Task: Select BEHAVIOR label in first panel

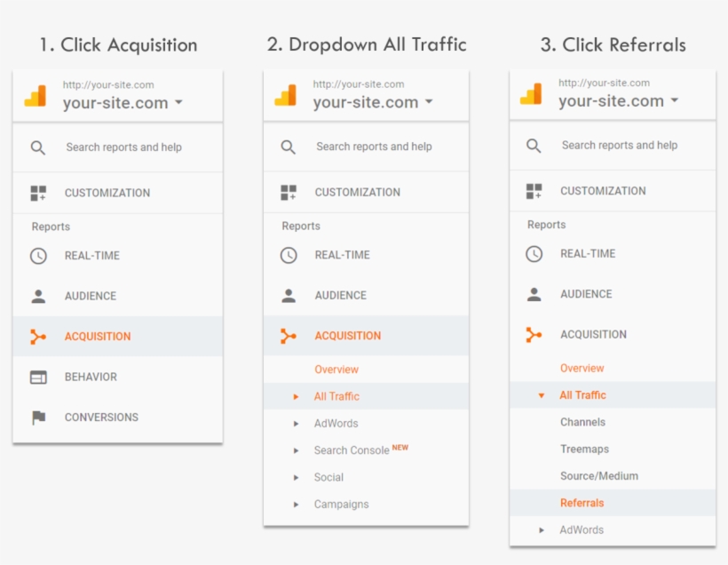Action: coord(91,377)
